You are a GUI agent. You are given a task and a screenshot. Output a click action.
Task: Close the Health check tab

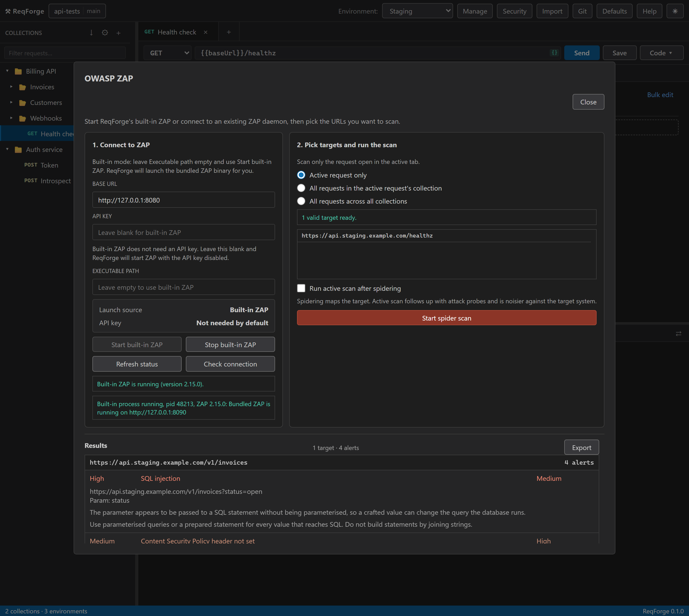(x=205, y=32)
